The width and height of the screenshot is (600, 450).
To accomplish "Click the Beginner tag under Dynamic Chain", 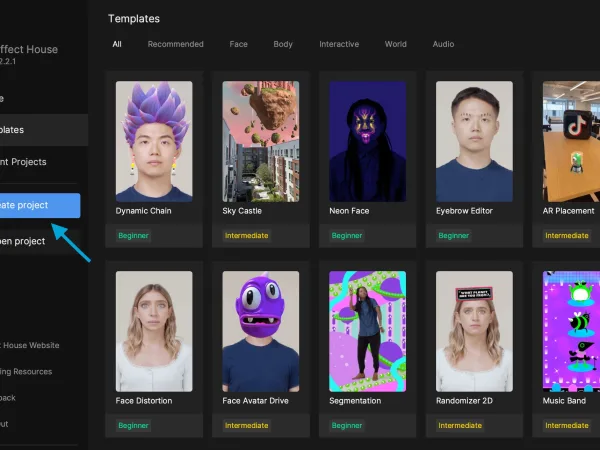I will (134, 236).
